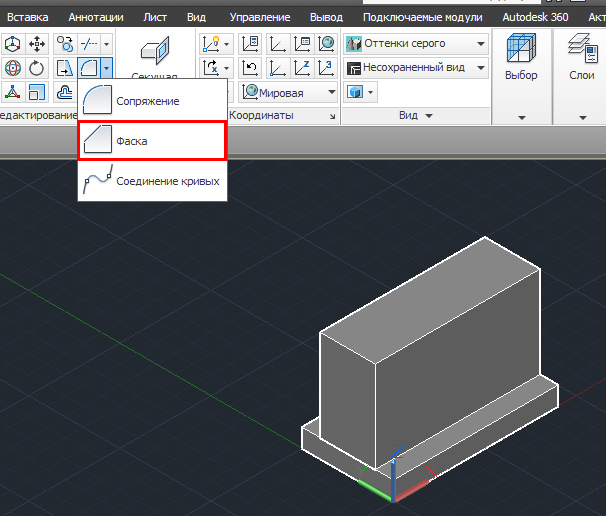Open the Управление ribbon tab
The width and height of the screenshot is (606, 516).
[260, 17]
